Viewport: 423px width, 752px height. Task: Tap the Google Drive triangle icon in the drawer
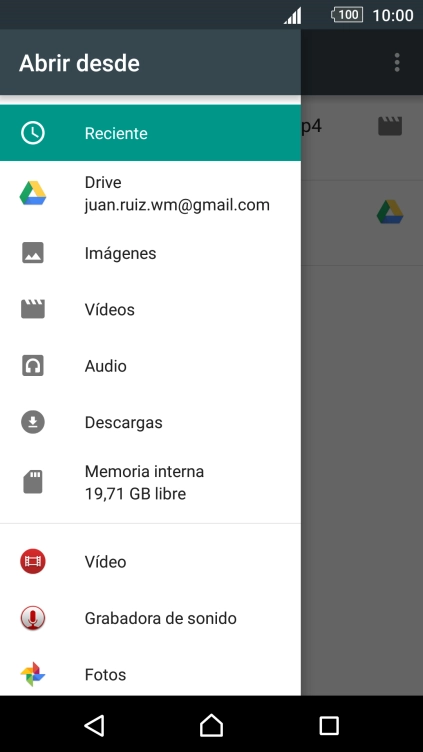33,193
